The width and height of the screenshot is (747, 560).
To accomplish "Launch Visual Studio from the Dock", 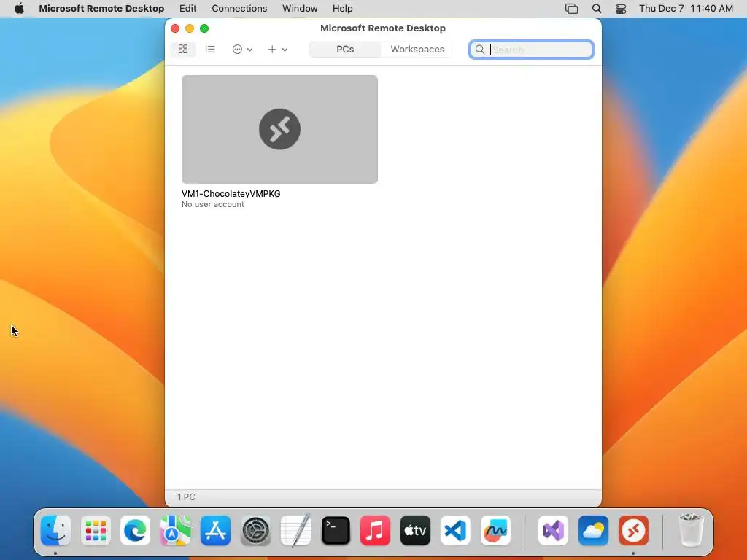I will [553, 531].
